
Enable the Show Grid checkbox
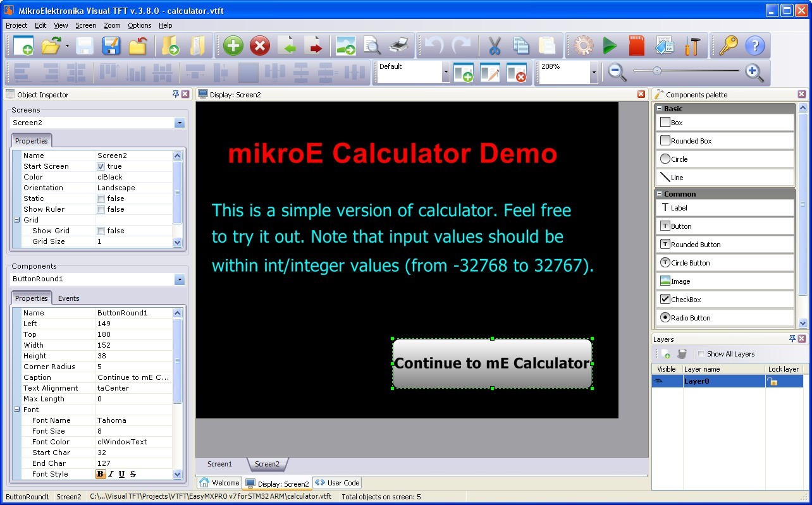click(101, 231)
